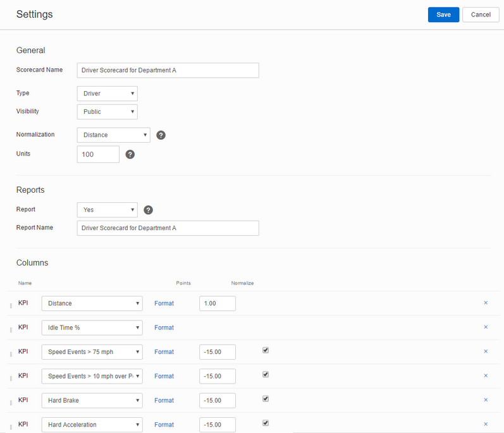Screen dimensions: 504x433
Task: Select the Normalize column header
Action: point(242,283)
